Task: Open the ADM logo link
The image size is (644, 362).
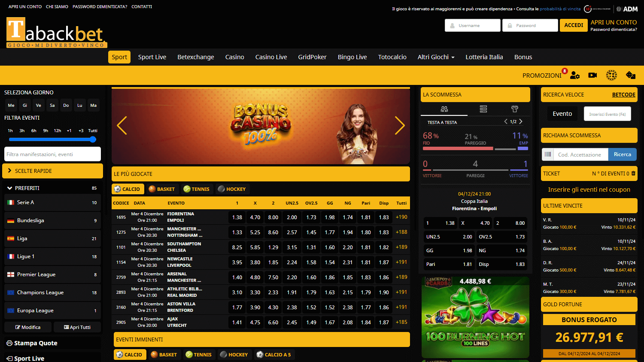Action: (627, 9)
